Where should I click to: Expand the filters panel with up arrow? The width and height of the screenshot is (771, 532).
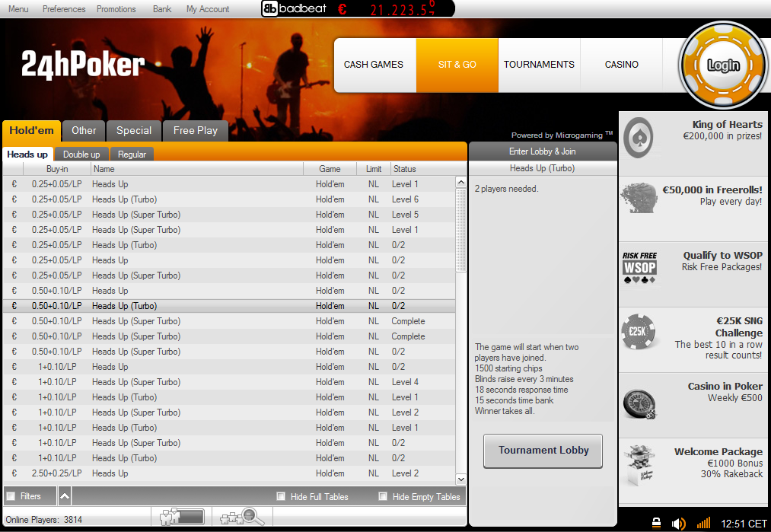coord(65,496)
